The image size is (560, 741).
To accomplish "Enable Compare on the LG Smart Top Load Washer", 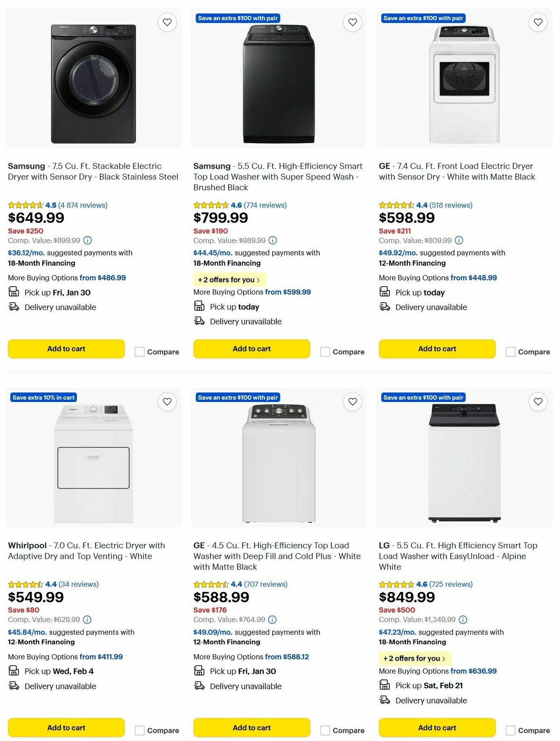I will point(510,730).
